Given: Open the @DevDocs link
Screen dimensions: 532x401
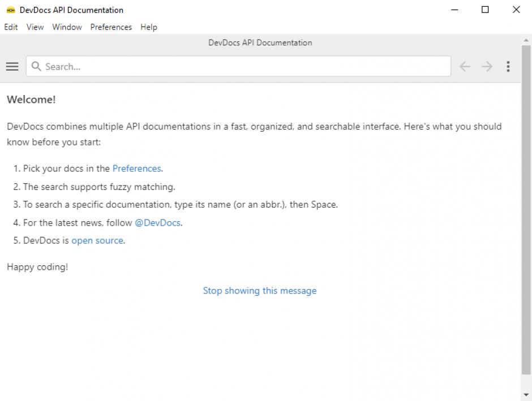Looking at the screenshot, I should coord(158,223).
